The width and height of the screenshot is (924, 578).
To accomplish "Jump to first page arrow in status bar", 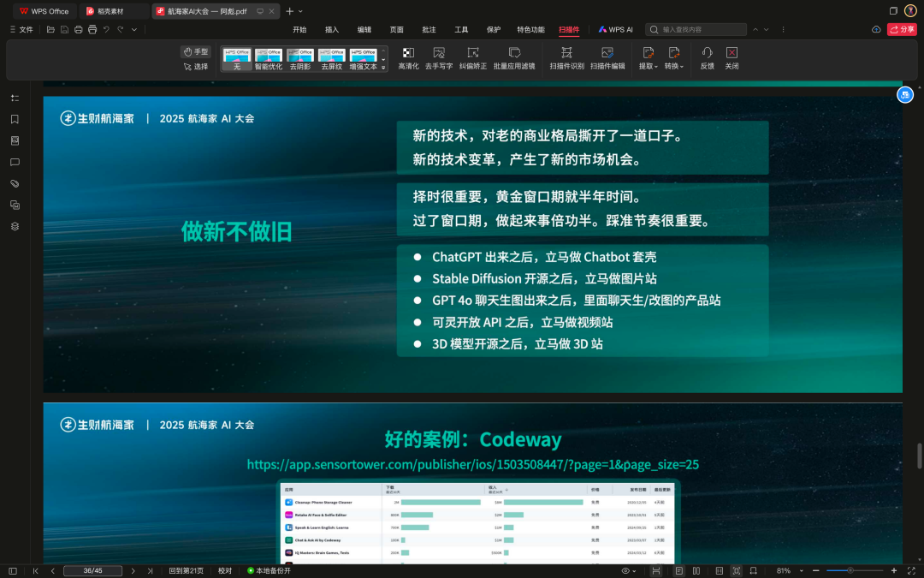I will click(35, 571).
